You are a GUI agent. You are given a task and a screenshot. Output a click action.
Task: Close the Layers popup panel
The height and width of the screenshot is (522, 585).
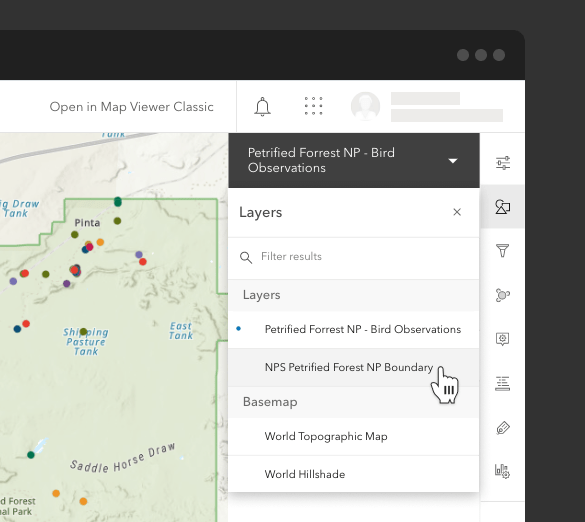(457, 212)
